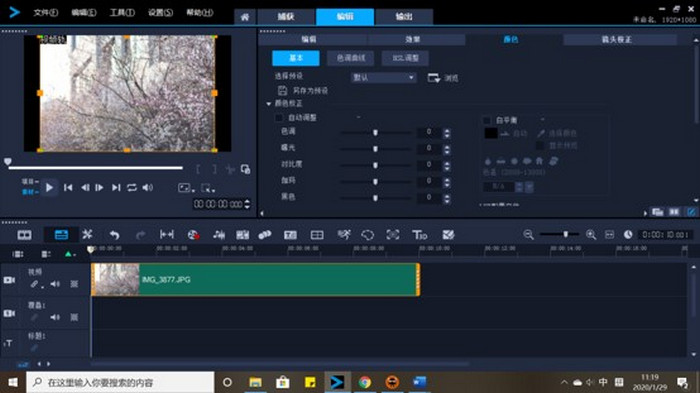700x393 pixels.
Task: Jump to the end of the clip
Action: coord(116,188)
